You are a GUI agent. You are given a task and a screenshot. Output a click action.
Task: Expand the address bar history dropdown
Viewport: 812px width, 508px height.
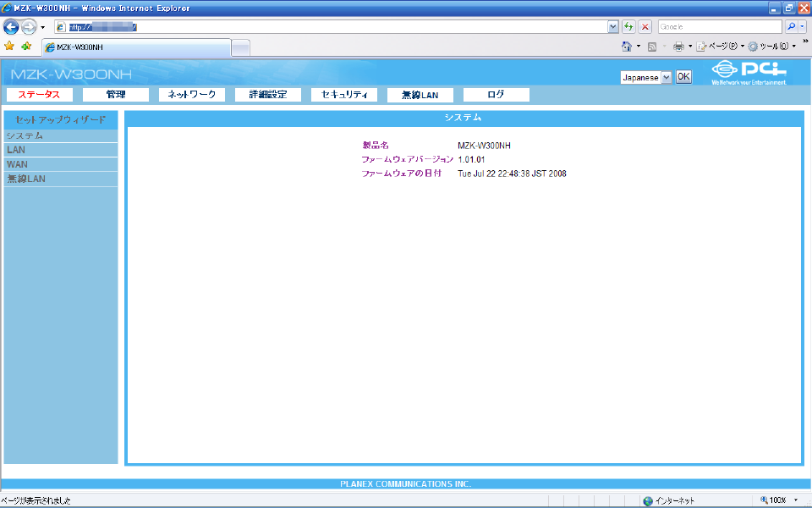tap(613, 27)
